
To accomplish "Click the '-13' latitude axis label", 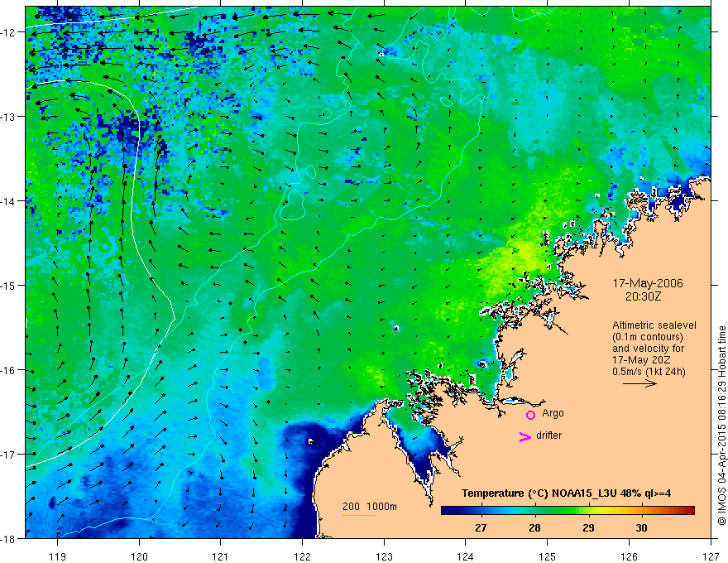I will 10,117.
